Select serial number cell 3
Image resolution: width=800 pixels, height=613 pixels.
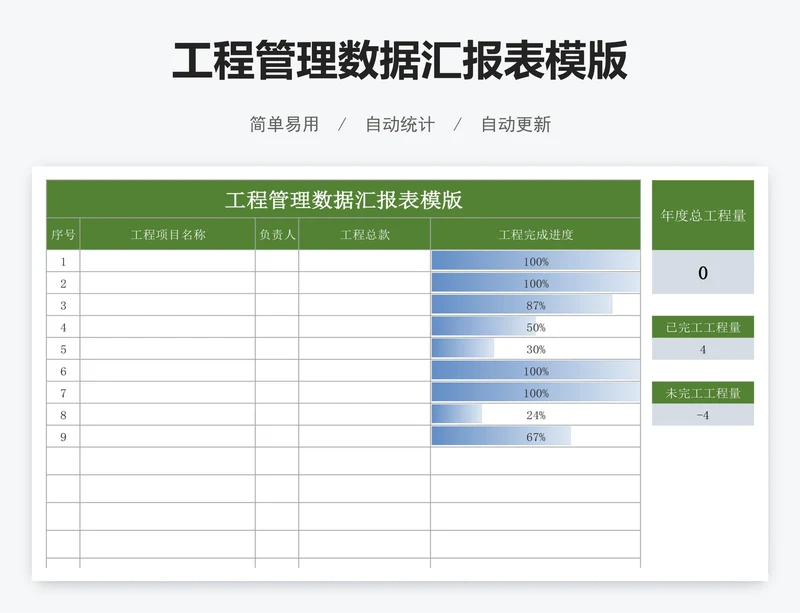click(x=63, y=305)
